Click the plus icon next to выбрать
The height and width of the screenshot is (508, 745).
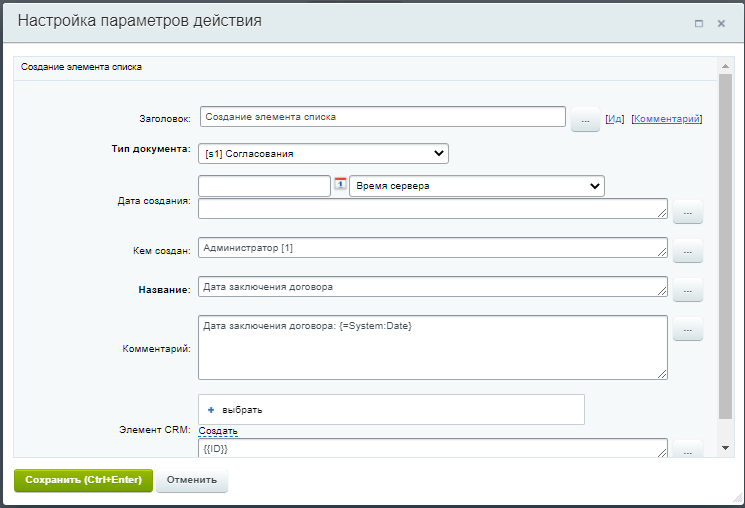[x=211, y=410]
